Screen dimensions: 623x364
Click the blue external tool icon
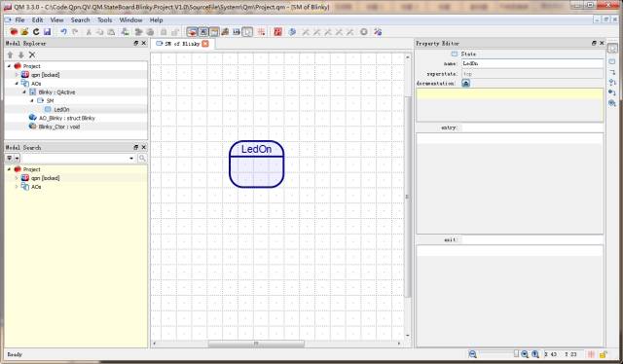pyautogui.click(x=292, y=32)
